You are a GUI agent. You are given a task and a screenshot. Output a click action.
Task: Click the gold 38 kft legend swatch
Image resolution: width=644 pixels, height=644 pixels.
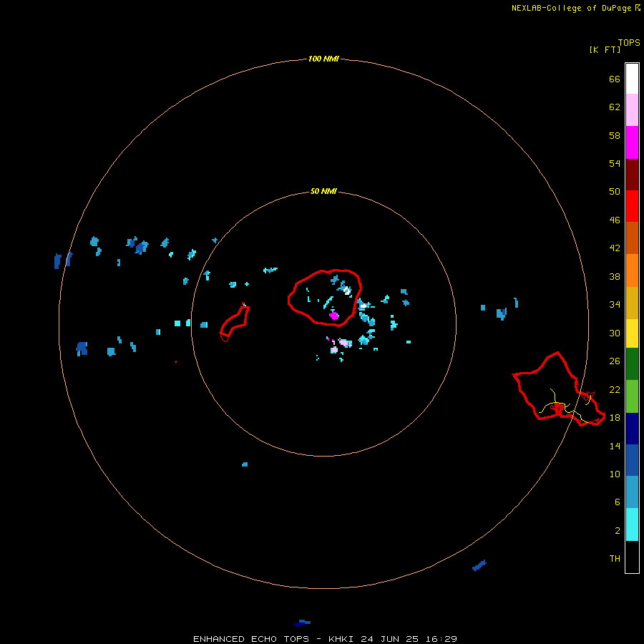coord(632,303)
